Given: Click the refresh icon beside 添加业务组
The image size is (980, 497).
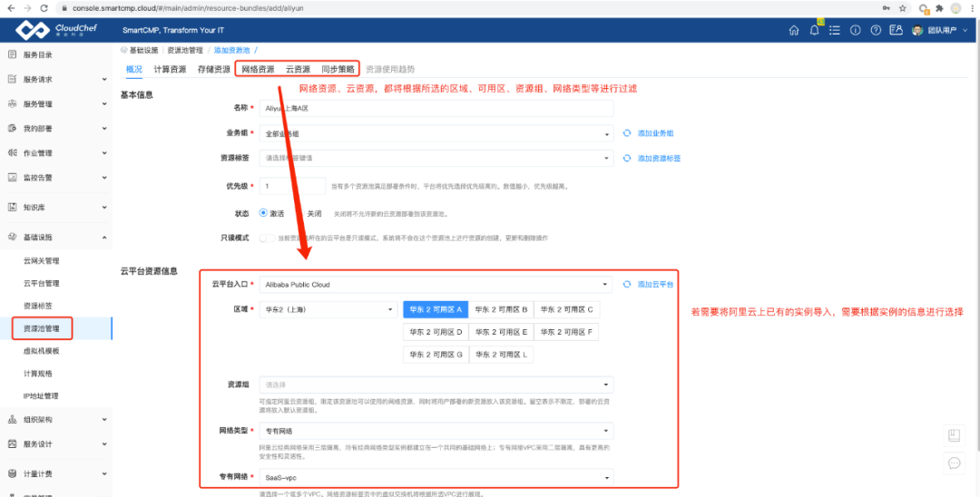Looking at the screenshot, I should point(627,133).
